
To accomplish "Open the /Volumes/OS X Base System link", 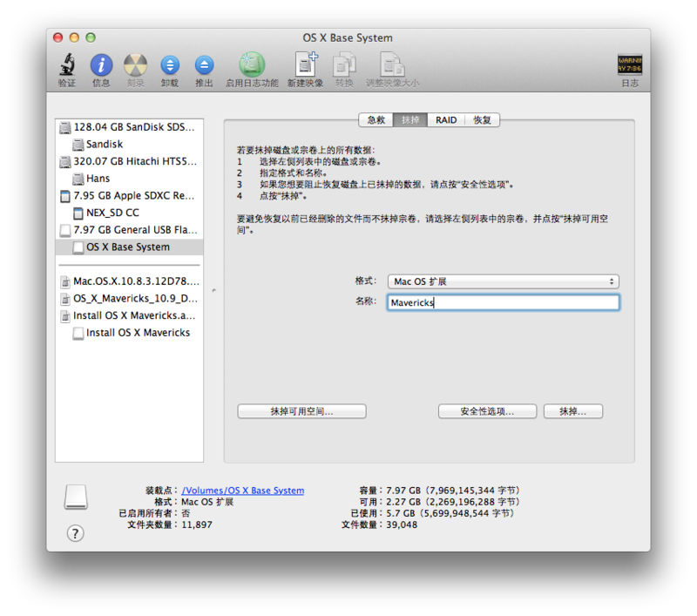I will [243, 491].
